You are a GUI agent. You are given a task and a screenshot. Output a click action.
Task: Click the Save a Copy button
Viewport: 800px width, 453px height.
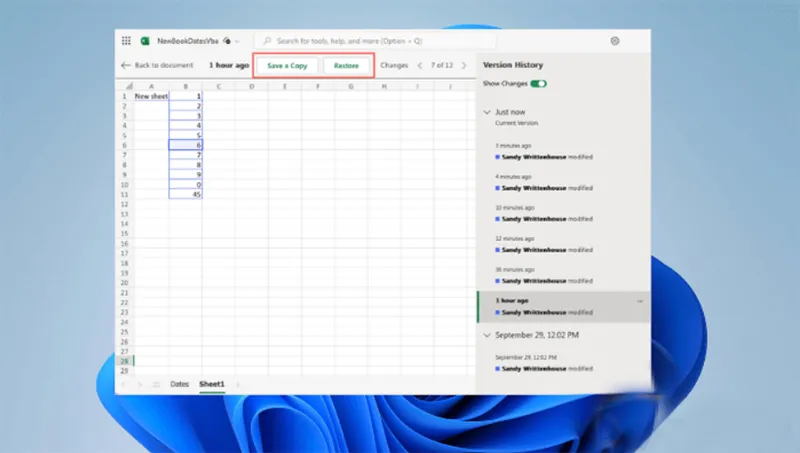(x=287, y=65)
